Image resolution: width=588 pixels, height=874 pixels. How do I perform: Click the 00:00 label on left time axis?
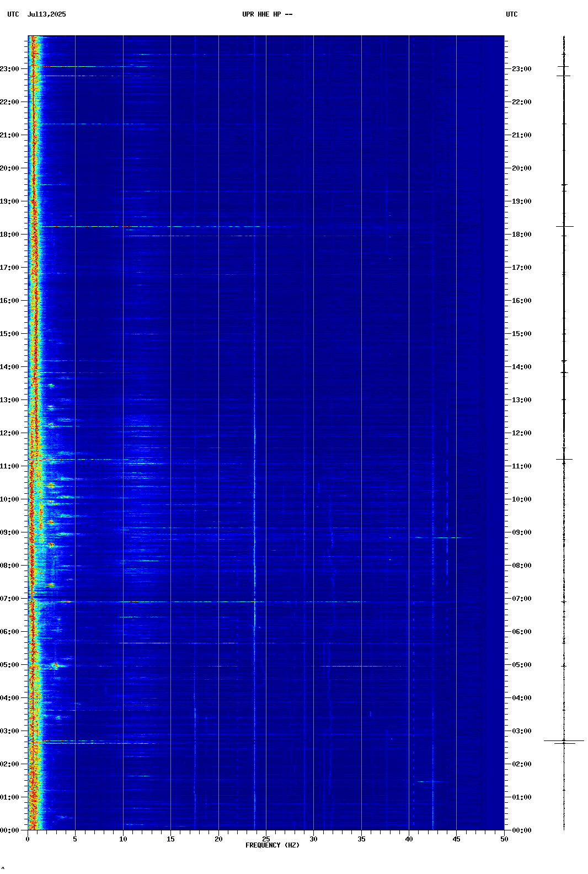tap(9, 830)
